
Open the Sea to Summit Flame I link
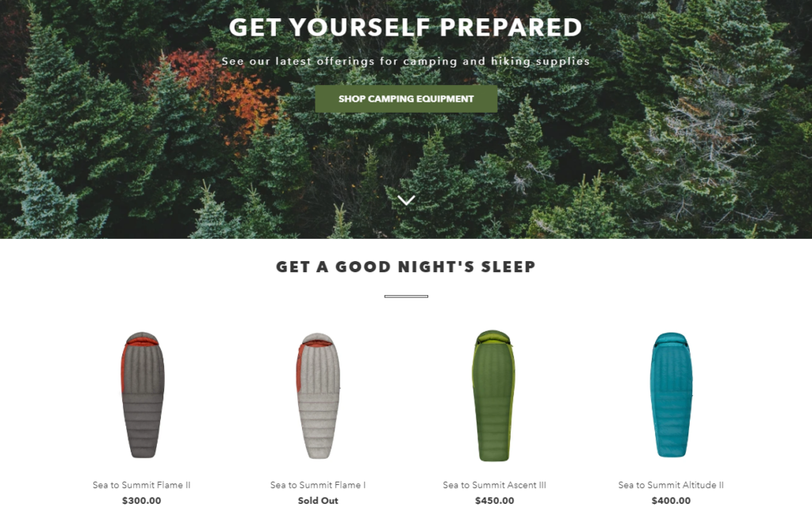pyautogui.click(x=317, y=485)
